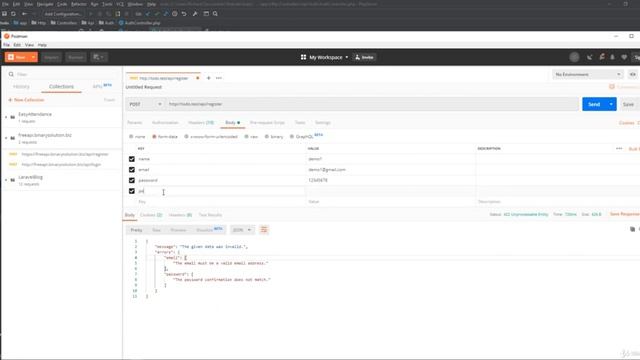Uncheck the fourth key row checkbox
Viewport: 640px width, 360px height.
[x=132, y=191]
